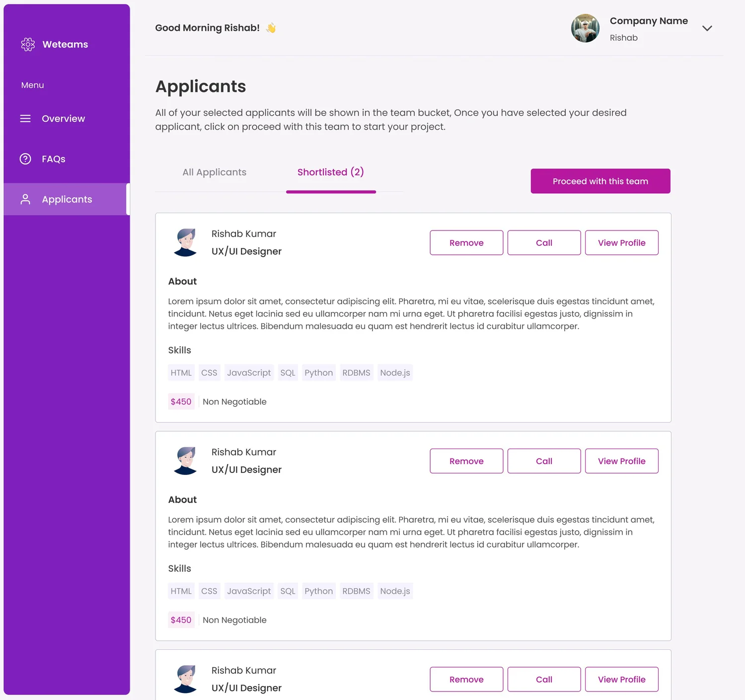Screen dimensions: 745x700
Task: Click the Company Name label in header
Action: [649, 21]
